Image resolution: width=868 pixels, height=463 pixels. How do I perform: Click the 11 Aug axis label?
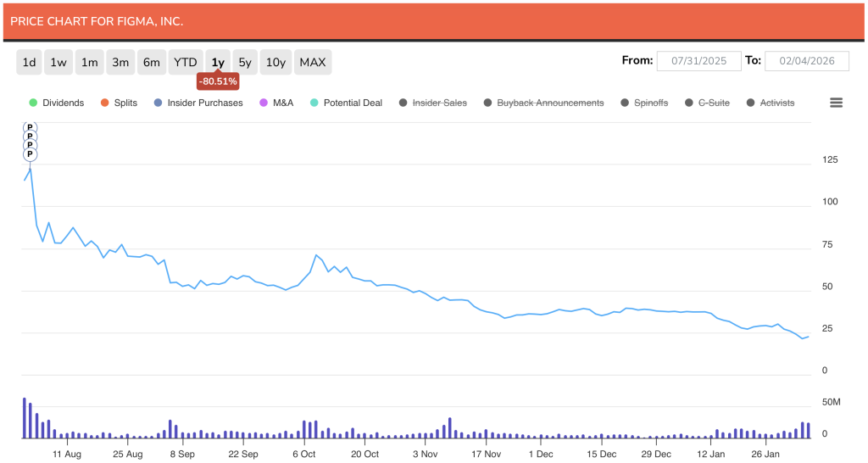click(x=67, y=455)
